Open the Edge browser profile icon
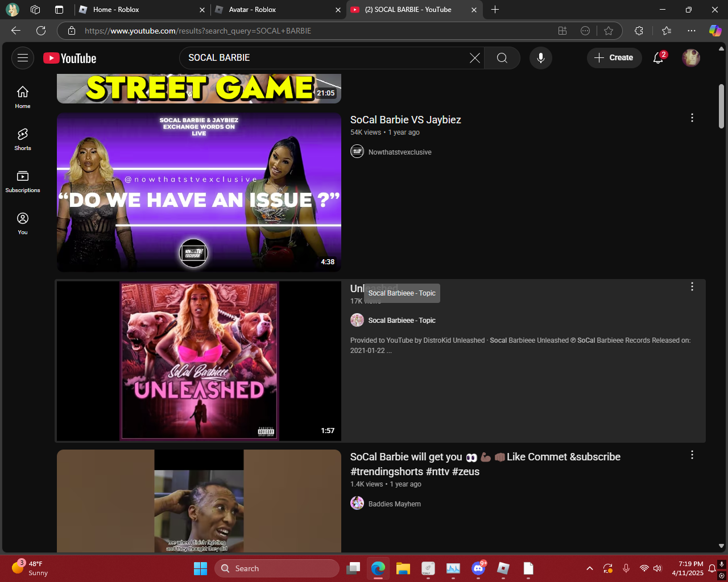Image resolution: width=728 pixels, height=582 pixels. pyautogui.click(x=13, y=10)
